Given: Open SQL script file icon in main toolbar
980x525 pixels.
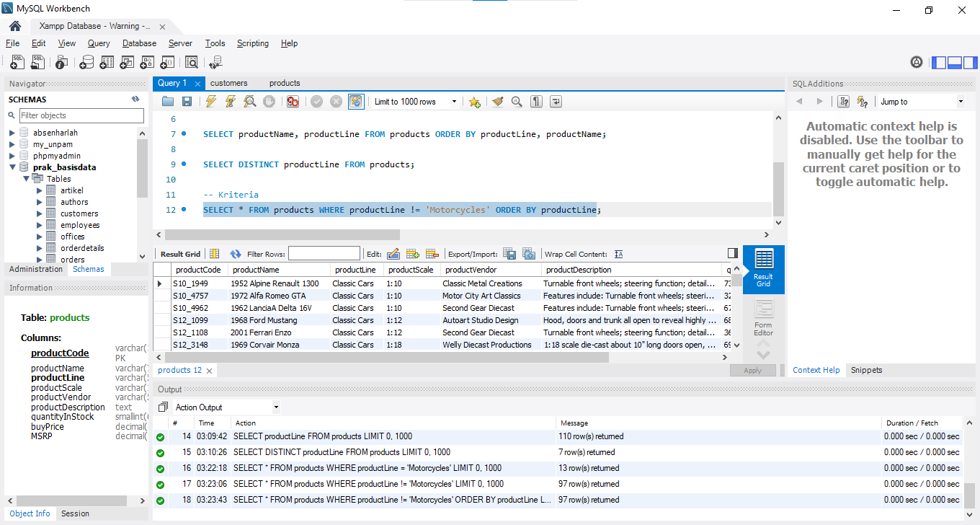Looking at the screenshot, I should tap(37, 63).
